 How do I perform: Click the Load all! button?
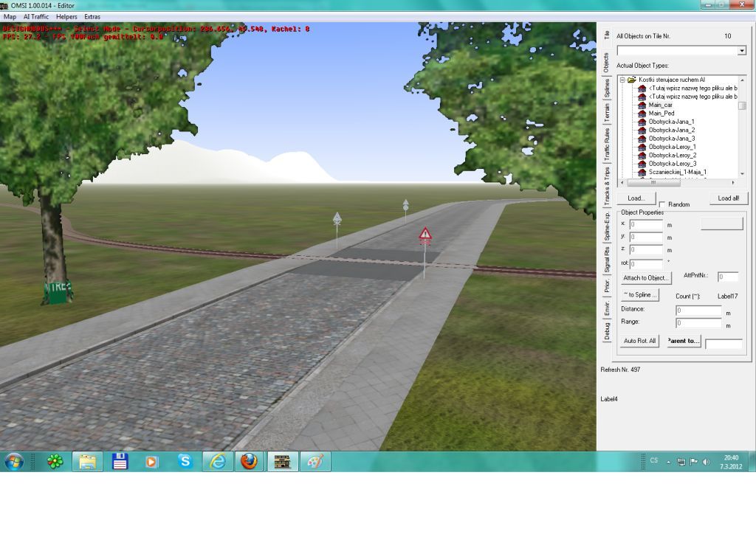pos(728,198)
